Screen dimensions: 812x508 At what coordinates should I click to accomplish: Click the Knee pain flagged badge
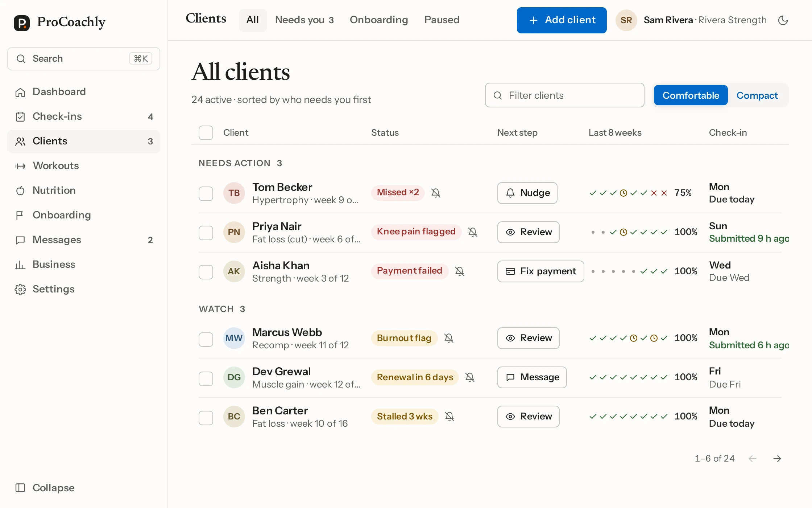[416, 232]
